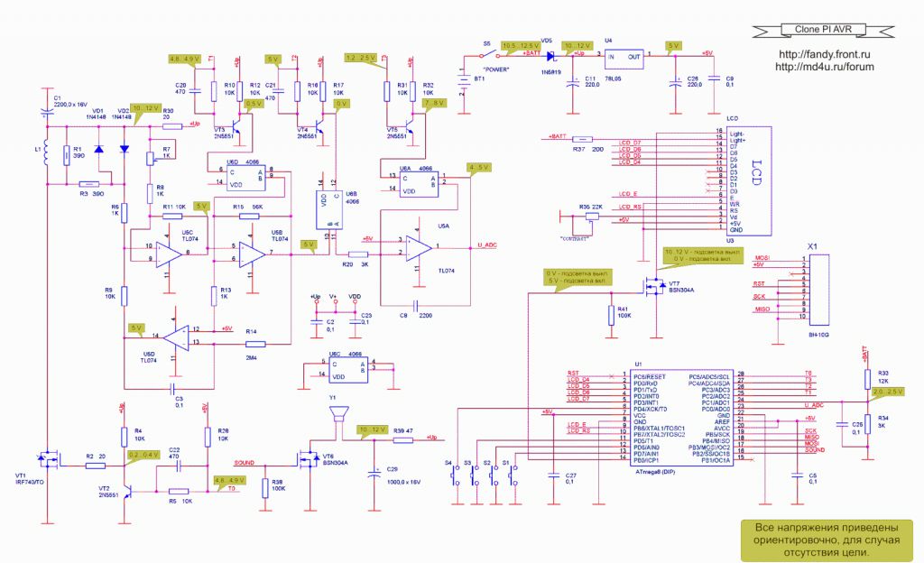Click the R39 47 resistor label
This screenshot has height=563, width=924.
tap(403, 430)
